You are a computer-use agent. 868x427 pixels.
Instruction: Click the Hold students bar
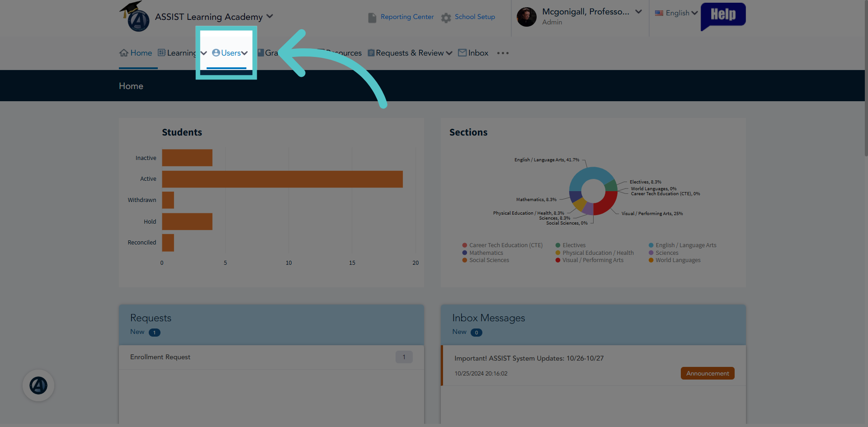[x=187, y=221]
